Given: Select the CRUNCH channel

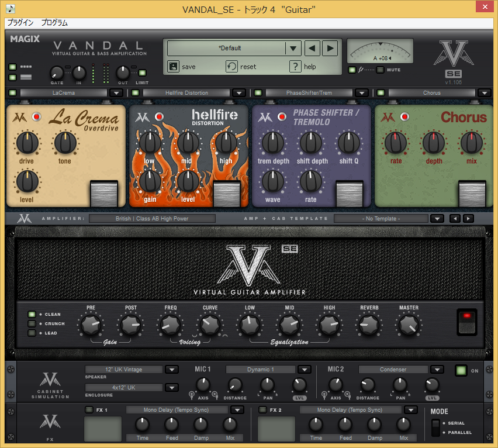Looking at the screenshot, I should [32, 323].
